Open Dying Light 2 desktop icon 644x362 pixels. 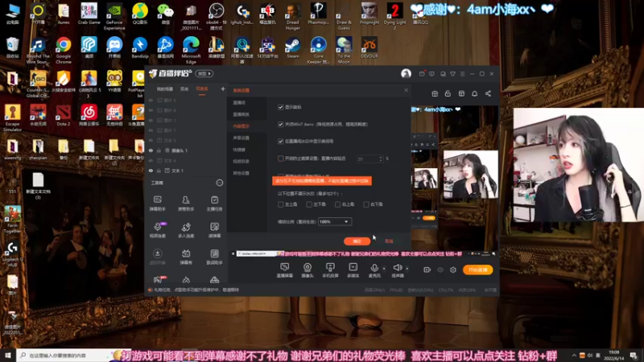(394, 16)
